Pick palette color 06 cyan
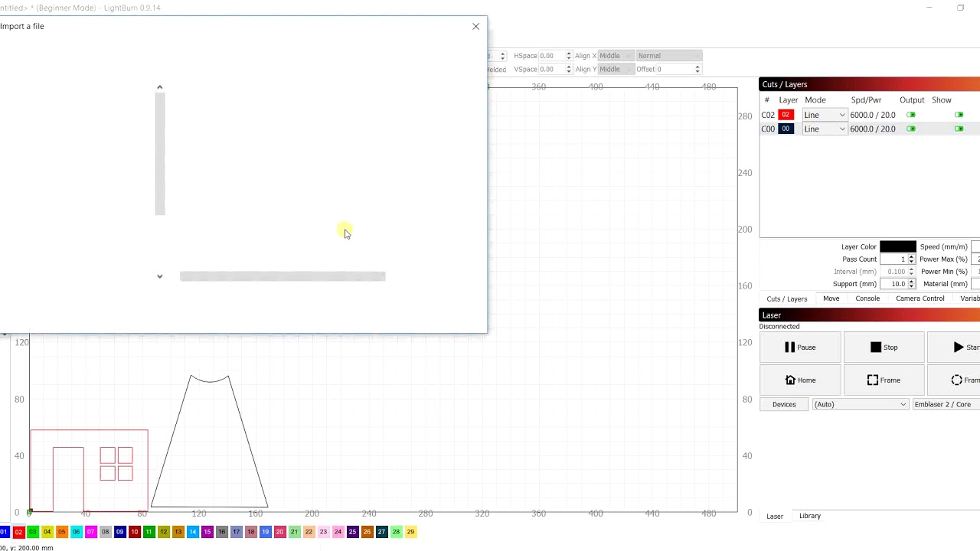The image size is (980, 551). pyautogui.click(x=77, y=532)
